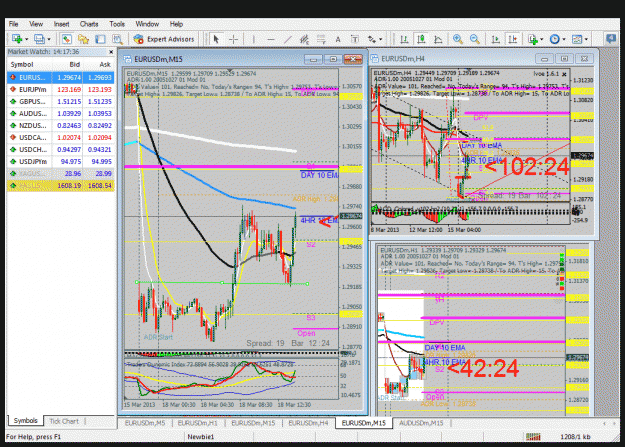The height and width of the screenshot is (447, 625).
Task: Click the Profiles icon
Action: [39, 39]
